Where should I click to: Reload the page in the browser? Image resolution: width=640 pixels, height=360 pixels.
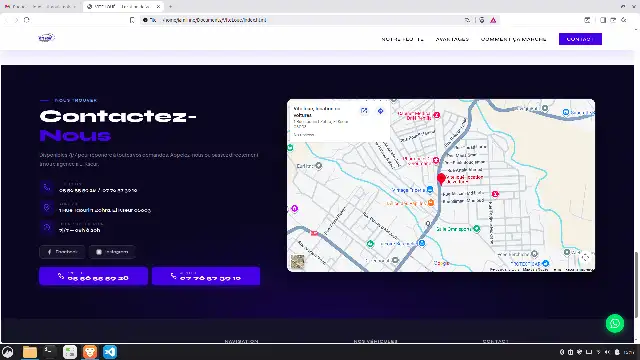pyautogui.click(x=27, y=20)
